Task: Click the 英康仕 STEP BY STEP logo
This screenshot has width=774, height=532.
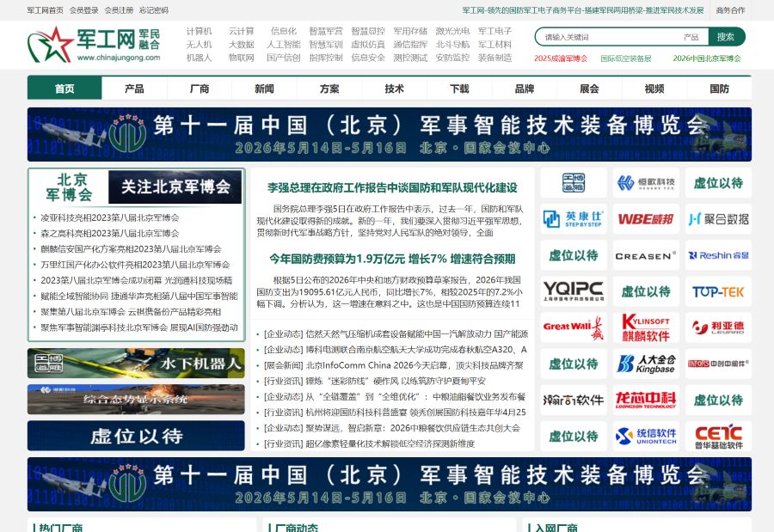Action: (574, 219)
